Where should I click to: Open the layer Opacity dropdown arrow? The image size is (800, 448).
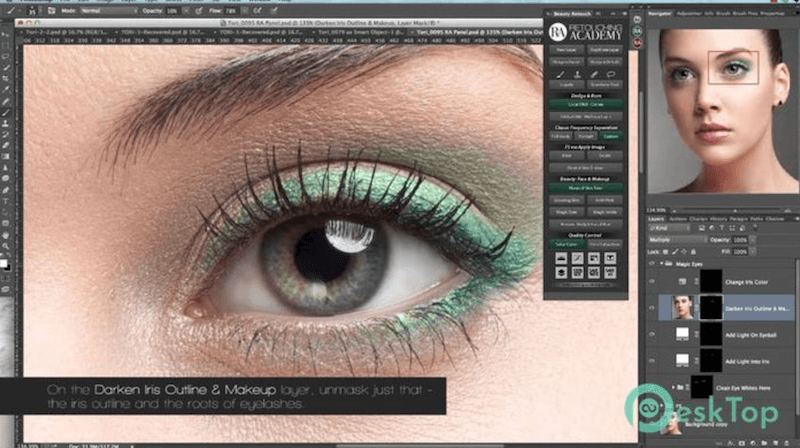tap(753, 240)
